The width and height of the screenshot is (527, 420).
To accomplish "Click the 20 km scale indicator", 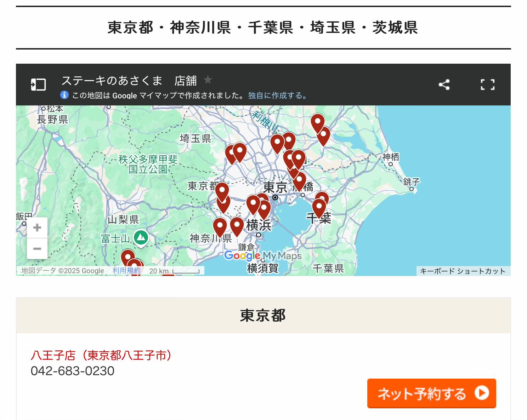I will pyautogui.click(x=175, y=271).
